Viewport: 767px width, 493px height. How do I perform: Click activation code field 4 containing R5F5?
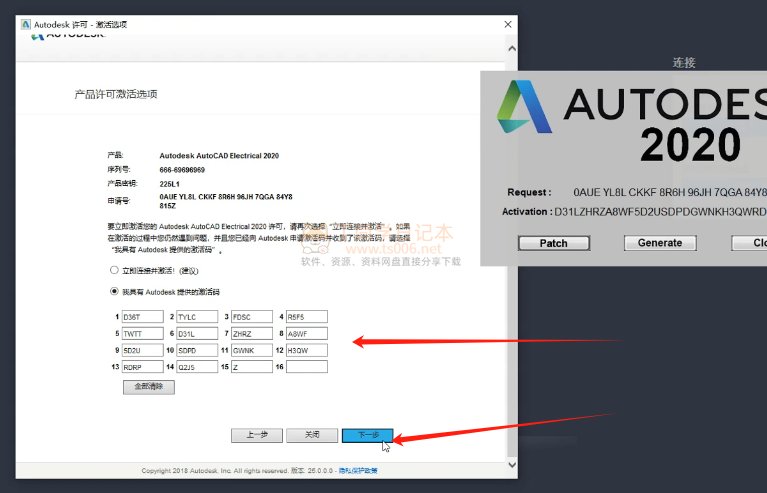[307, 317]
